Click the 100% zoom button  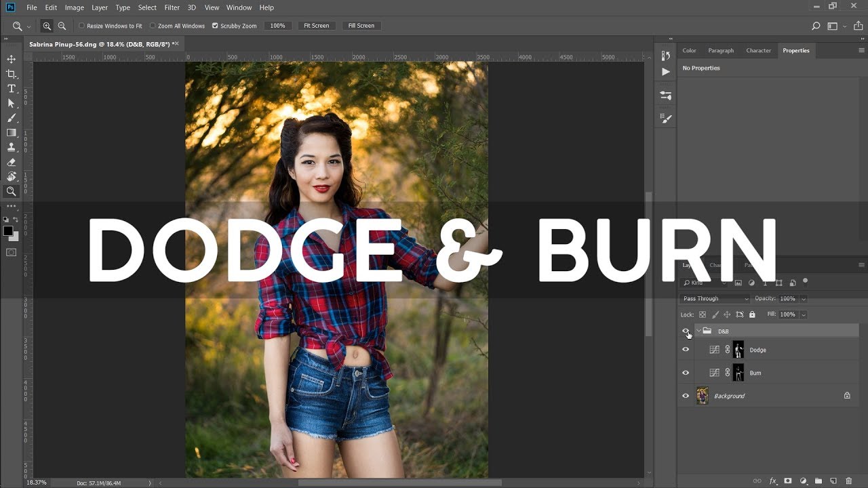tap(277, 26)
